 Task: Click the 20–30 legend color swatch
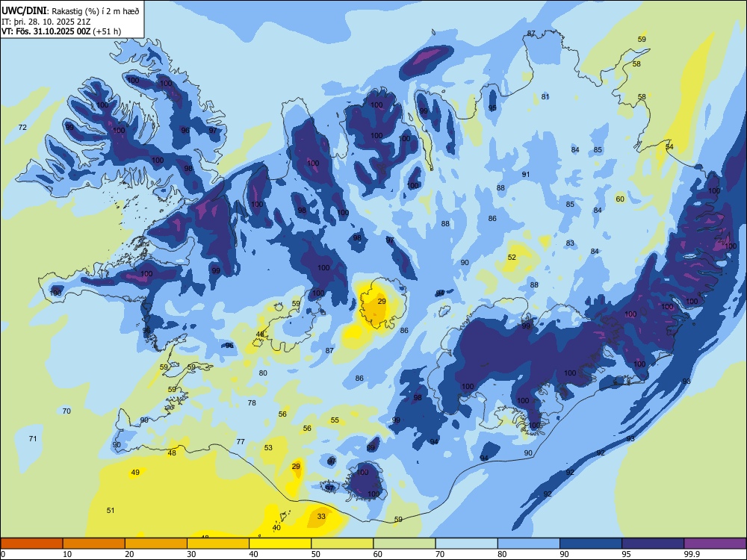(156, 544)
